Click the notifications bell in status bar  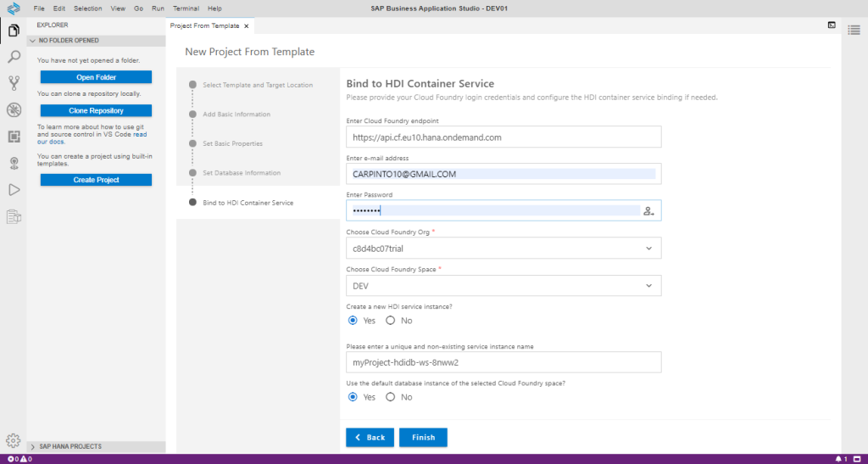click(x=840, y=459)
